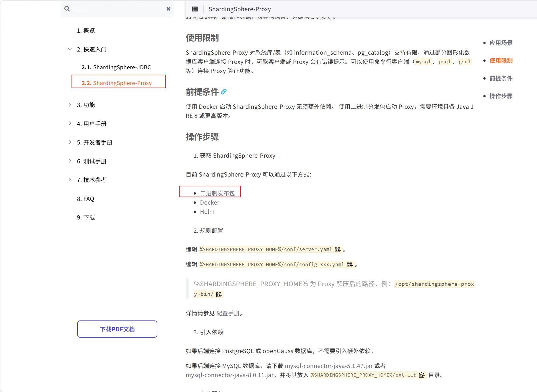Copy the conf/server.yaml path
The image size is (537, 392).
338,250
